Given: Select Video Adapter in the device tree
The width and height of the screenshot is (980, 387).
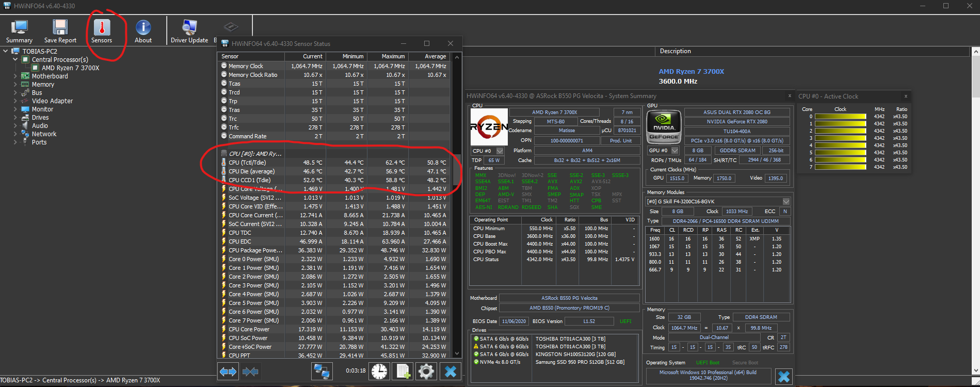Looking at the screenshot, I should tap(52, 101).
